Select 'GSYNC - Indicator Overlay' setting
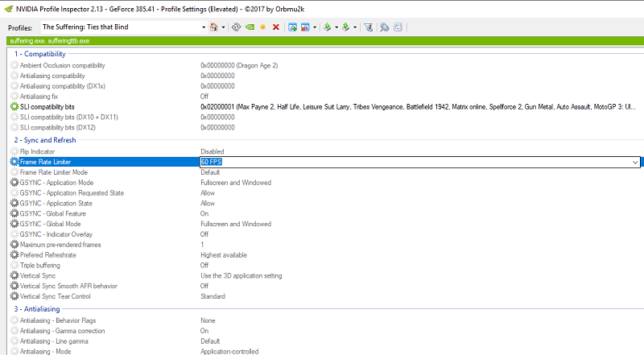Viewport: 644px width, 355px height. [x=56, y=234]
